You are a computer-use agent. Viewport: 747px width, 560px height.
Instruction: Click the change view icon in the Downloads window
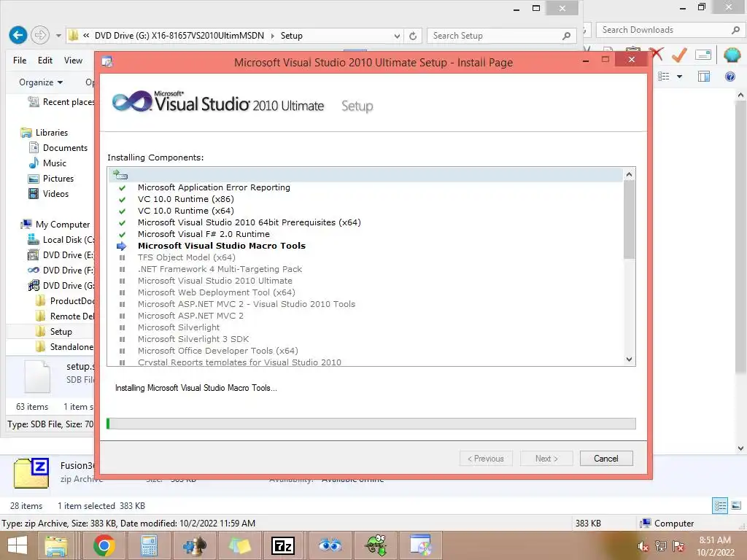coord(664,76)
